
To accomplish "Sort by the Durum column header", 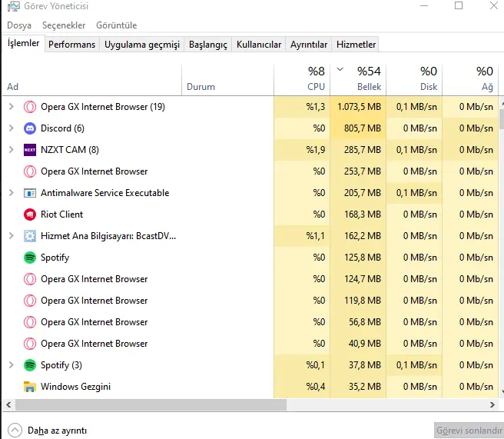I will click(x=228, y=80).
